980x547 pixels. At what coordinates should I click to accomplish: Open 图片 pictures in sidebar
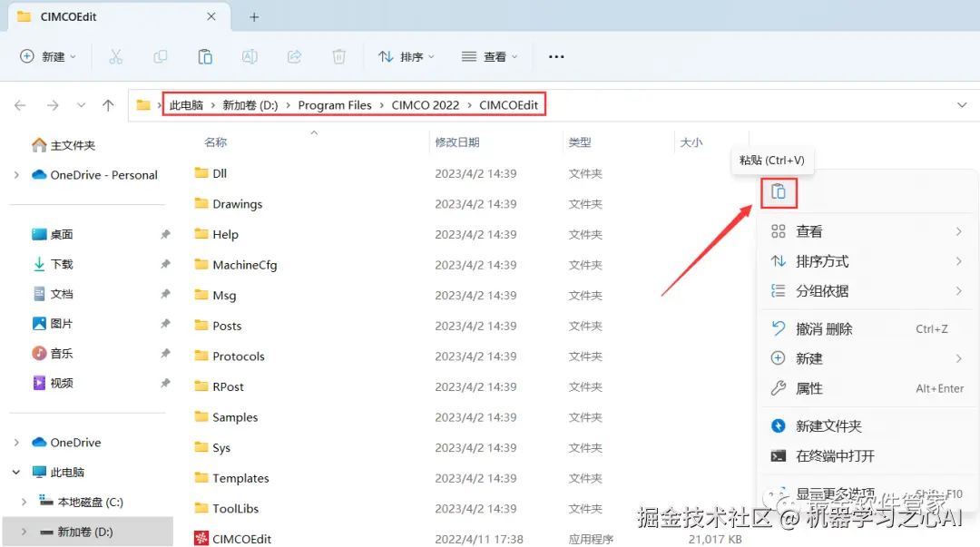53,323
